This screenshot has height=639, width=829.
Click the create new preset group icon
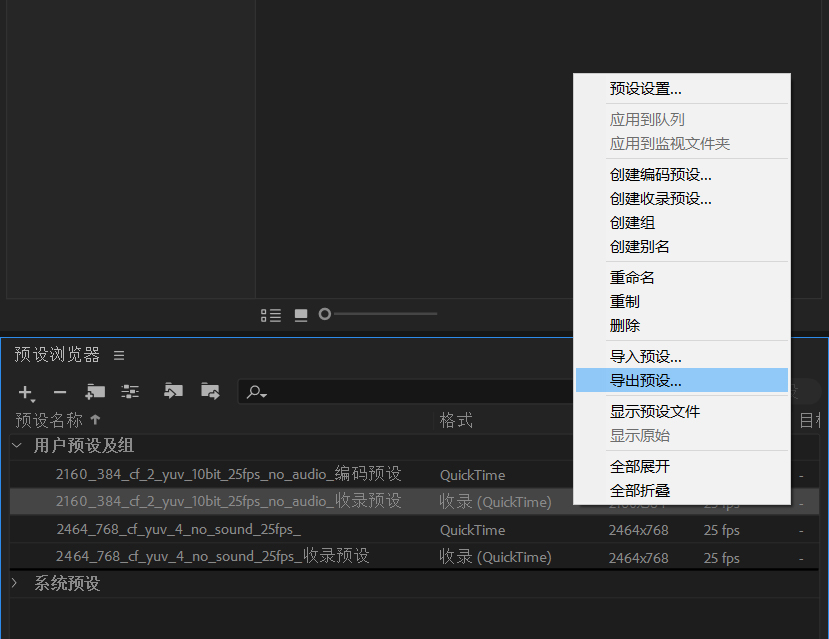coord(95,392)
